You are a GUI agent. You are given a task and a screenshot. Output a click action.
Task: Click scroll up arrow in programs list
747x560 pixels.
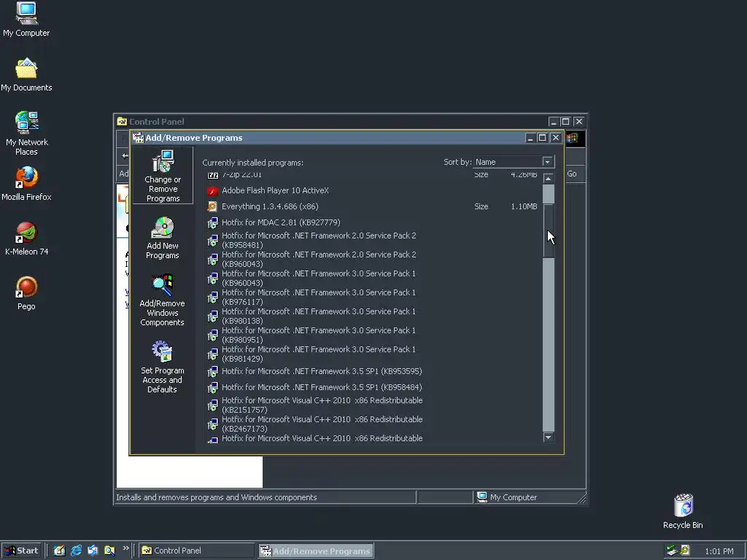point(549,179)
